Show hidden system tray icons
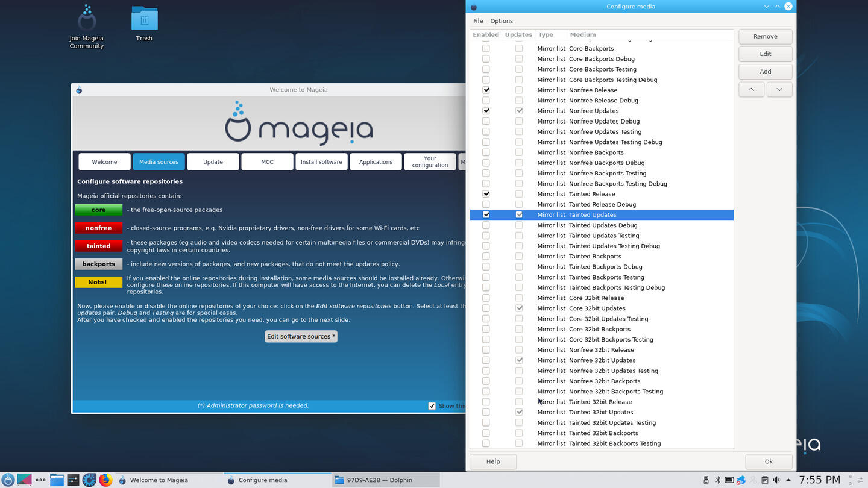 click(788, 480)
